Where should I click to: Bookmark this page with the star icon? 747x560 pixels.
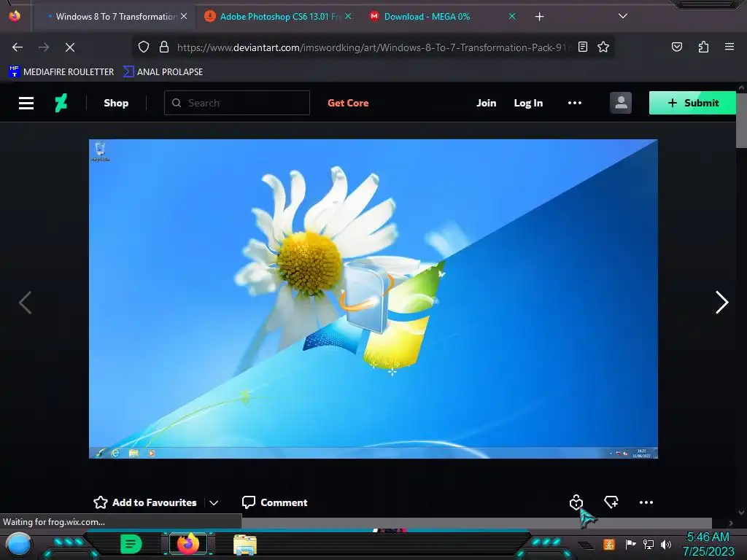[603, 47]
